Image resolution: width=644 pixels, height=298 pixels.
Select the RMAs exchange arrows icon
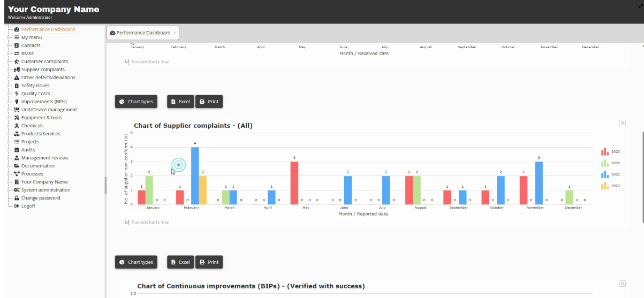click(x=17, y=54)
